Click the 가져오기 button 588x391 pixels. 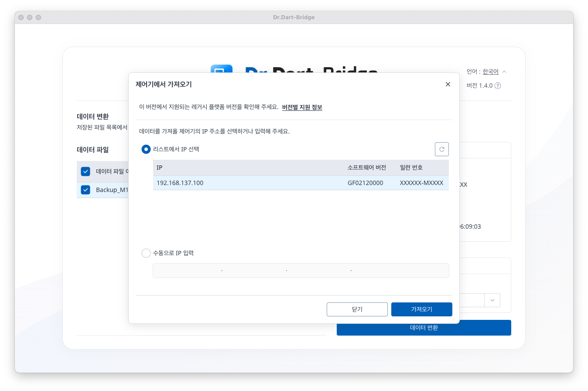tap(421, 309)
